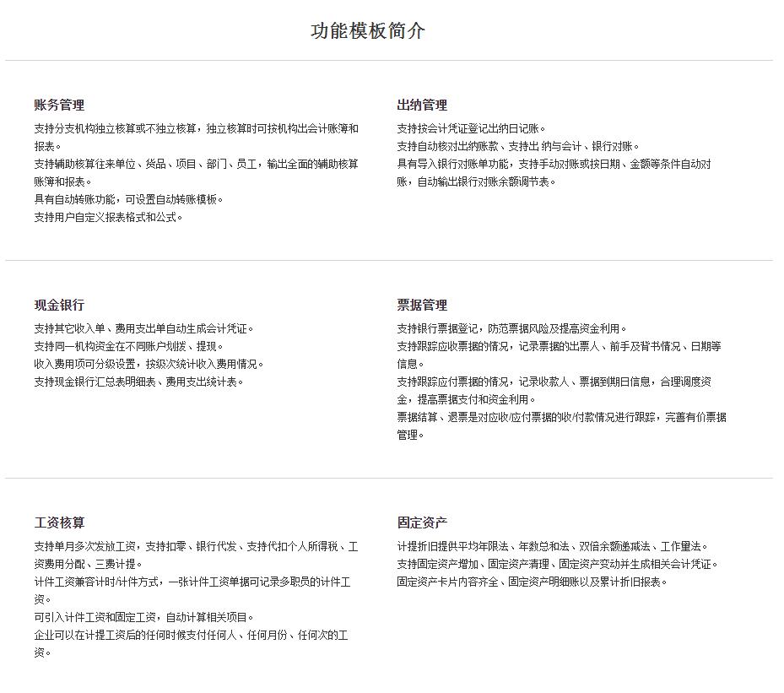Open the 工资核算 section heading

click(59, 523)
